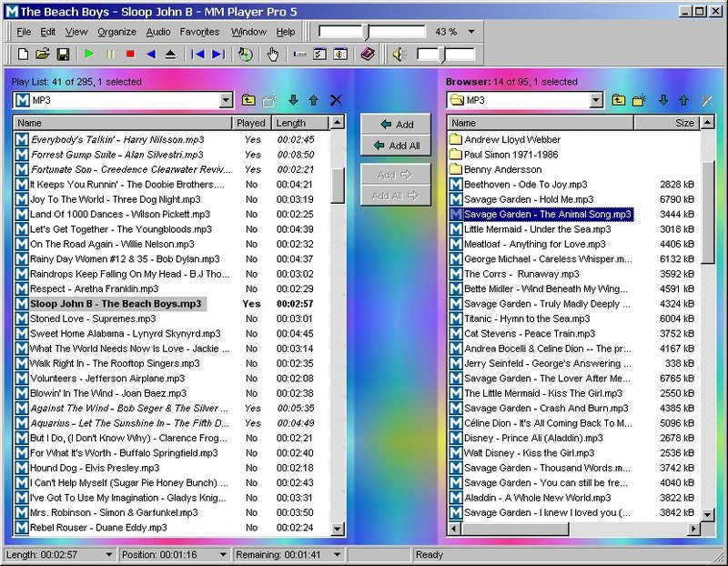728x566 pixels.
Task: Open the Remaining status bar dropdown
Action: 337,554
